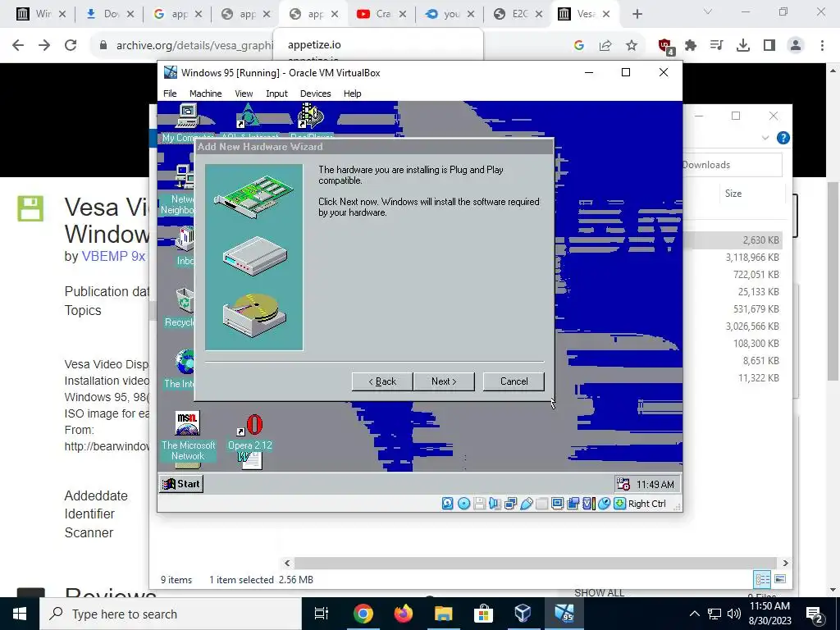Open the VirtualBox Help menu
The height and width of the screenshot is (630, 840).
tap(352, 94)
